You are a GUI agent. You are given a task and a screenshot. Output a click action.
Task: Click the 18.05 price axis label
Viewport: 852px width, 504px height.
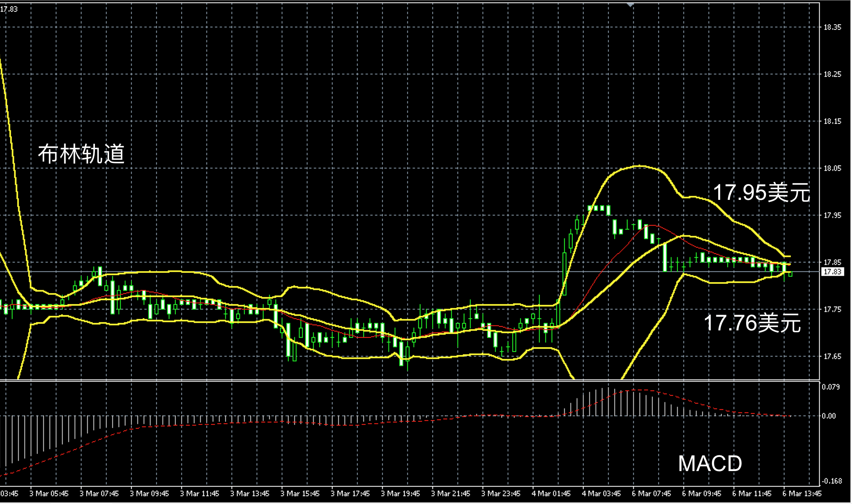pyautogui.click(x=832, y=168)
